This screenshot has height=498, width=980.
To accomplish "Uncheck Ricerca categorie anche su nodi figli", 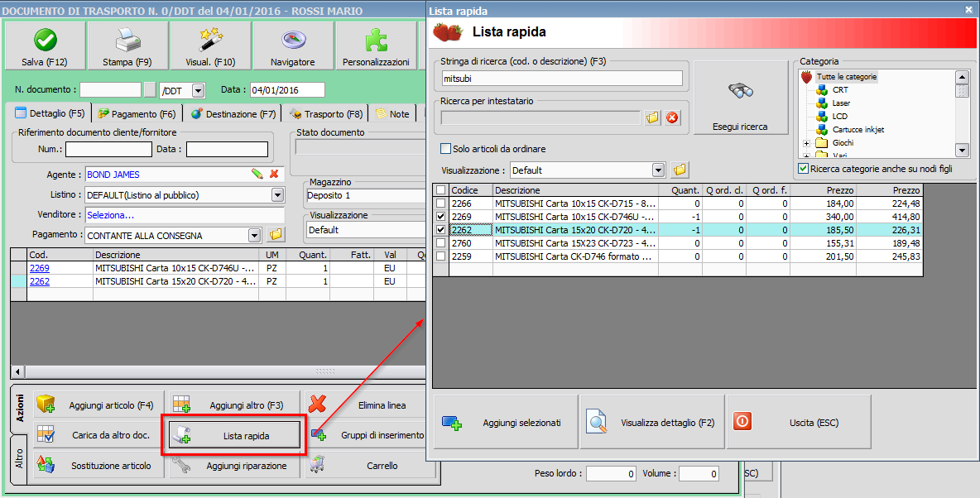I will tap(804, 169).
